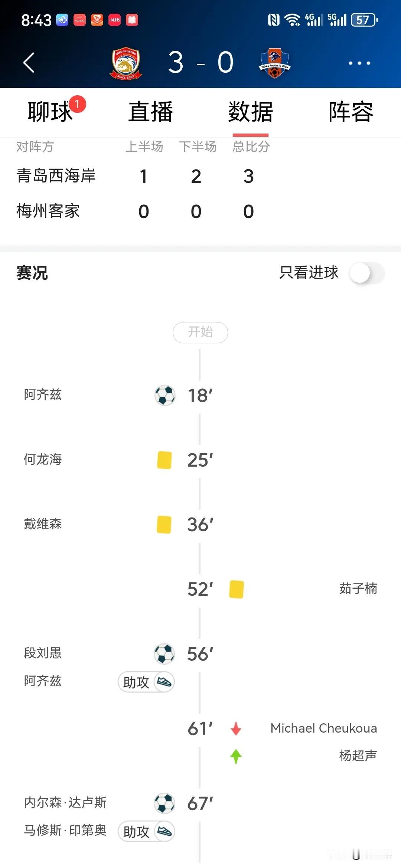Tap the green substitution-on arrow

point(236,756)
